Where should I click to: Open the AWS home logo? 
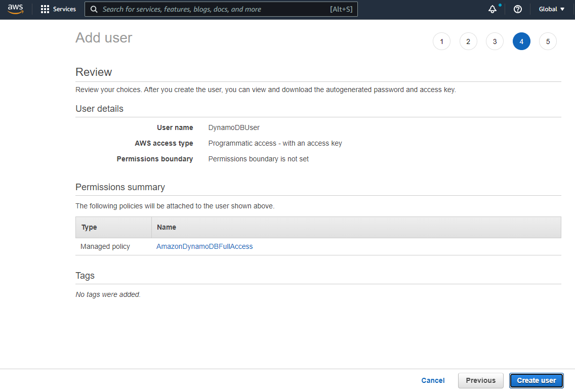pos(15,9)
